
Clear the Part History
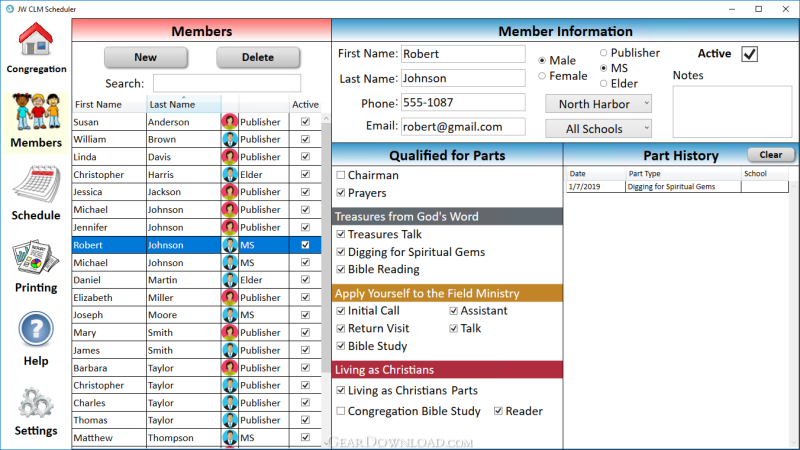click(x=770, y=155)
